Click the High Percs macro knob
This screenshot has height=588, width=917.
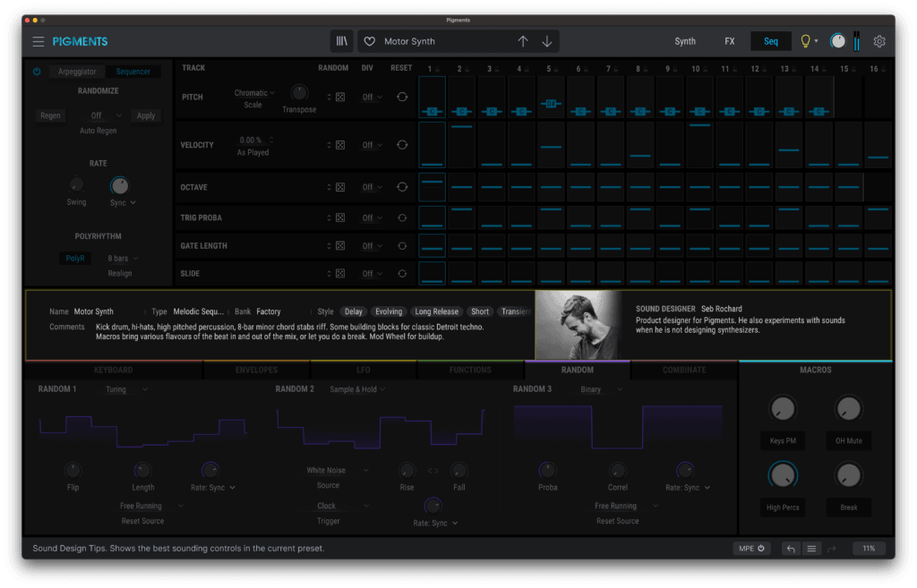pos(783,476)
